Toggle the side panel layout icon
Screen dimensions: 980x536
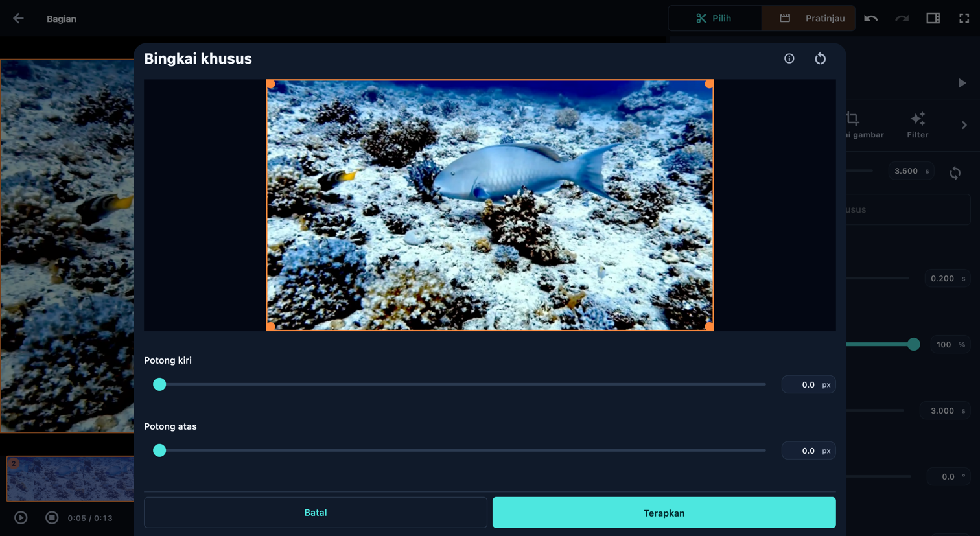933,19
